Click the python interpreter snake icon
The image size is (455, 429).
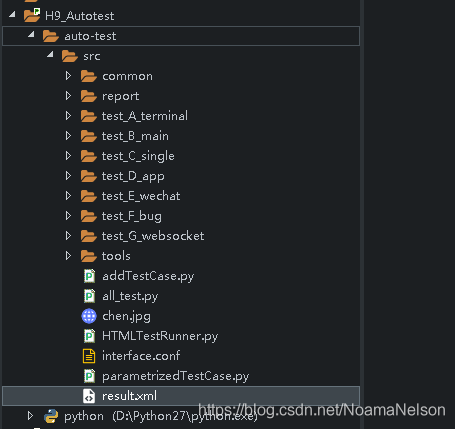click(51, 416)
